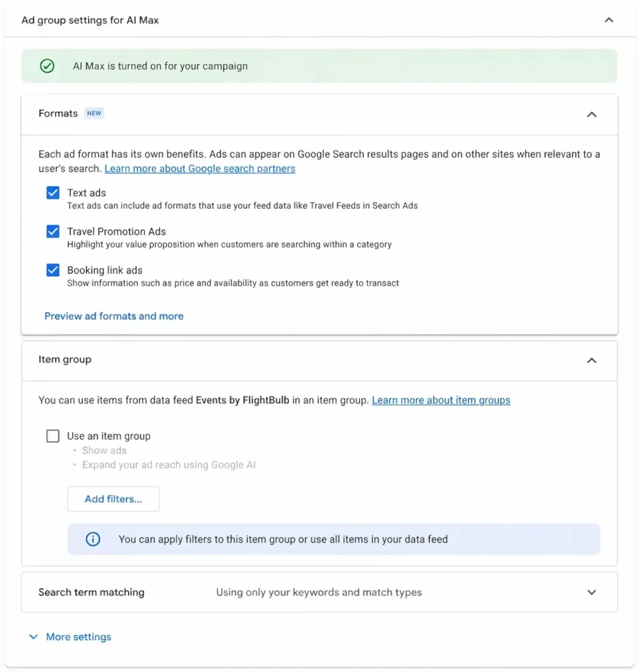Click the green checkmark icon in the AI Max banner
639x672 pixels.
point(47,66)
